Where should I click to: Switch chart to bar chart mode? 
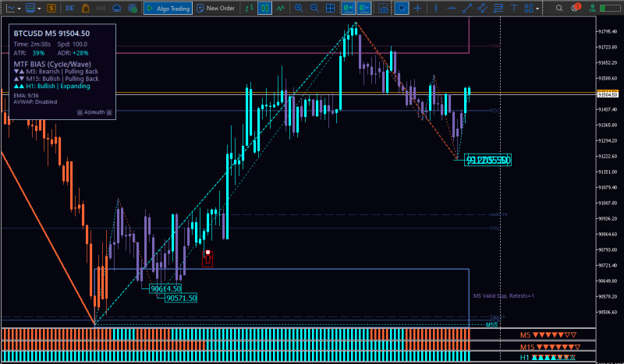(x=249, y=8)
